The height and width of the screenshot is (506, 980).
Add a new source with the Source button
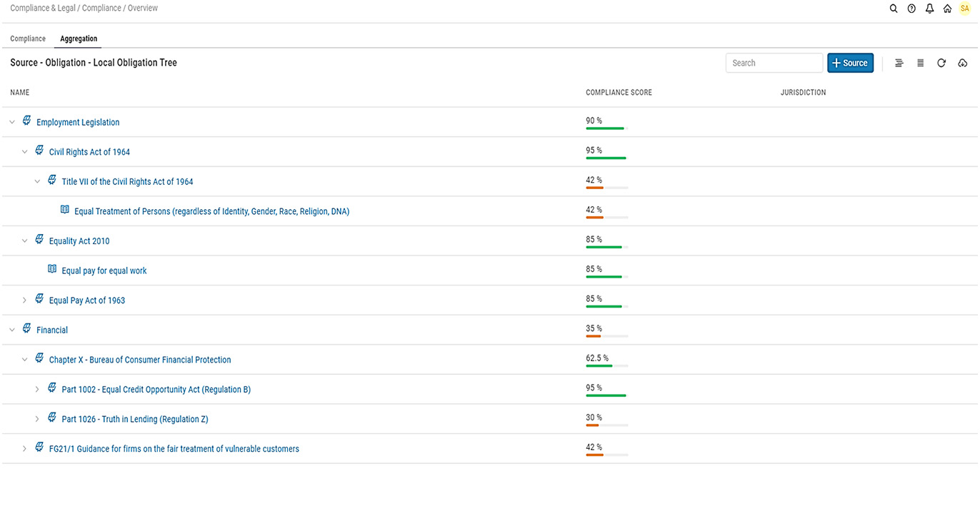click(850, 63)
